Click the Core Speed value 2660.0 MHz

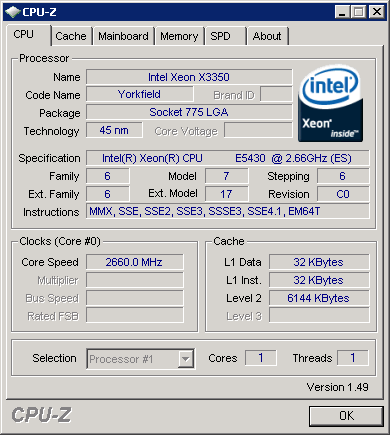click(x=135, y=262)
